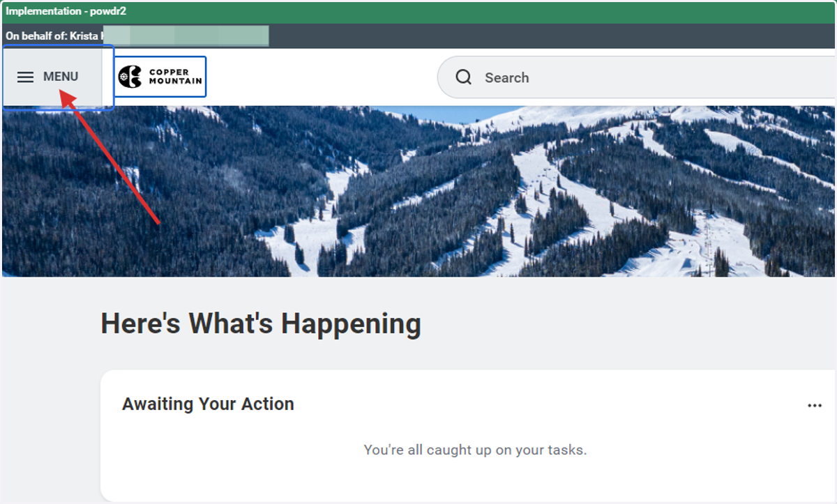The width and height of the screenshot is (837, 504).
Task: Click the snowy mountain banner image
Action: coord(418,192)
